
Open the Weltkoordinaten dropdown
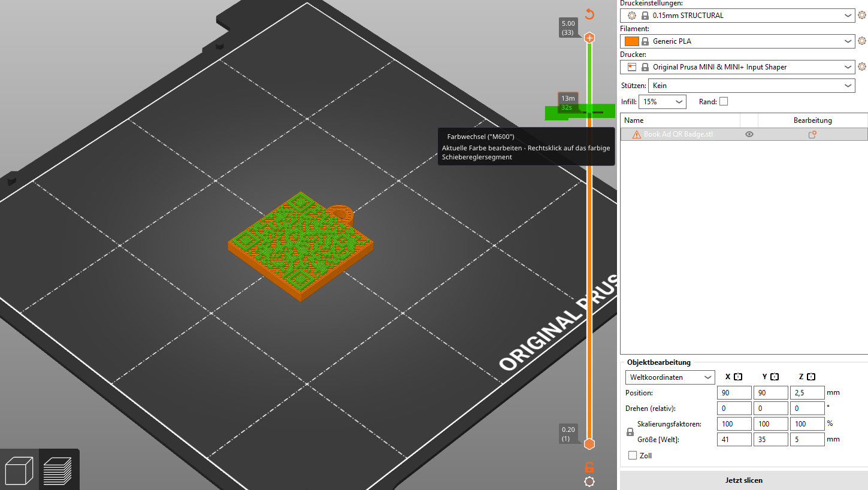click(670, 377)
